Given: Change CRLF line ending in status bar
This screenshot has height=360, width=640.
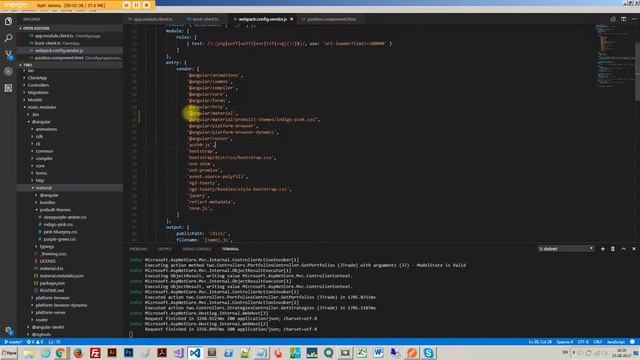Looking at the screenshot, I should pos(598,342).
